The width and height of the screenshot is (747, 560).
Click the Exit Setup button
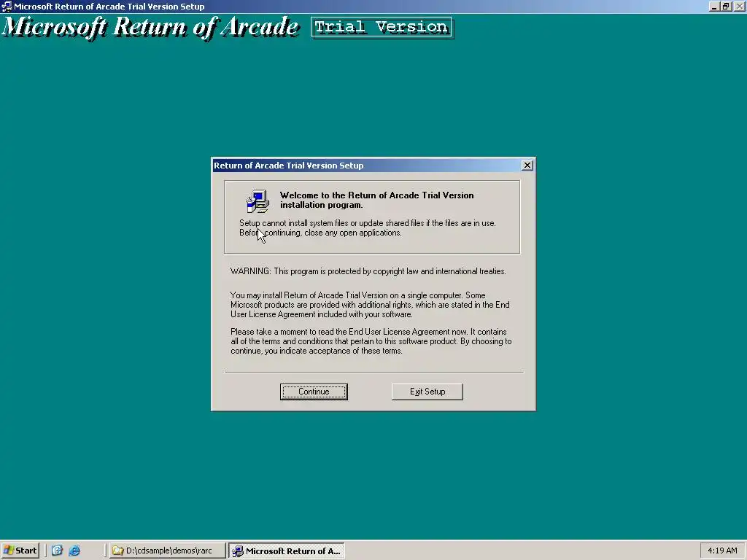tap(427, 392)
